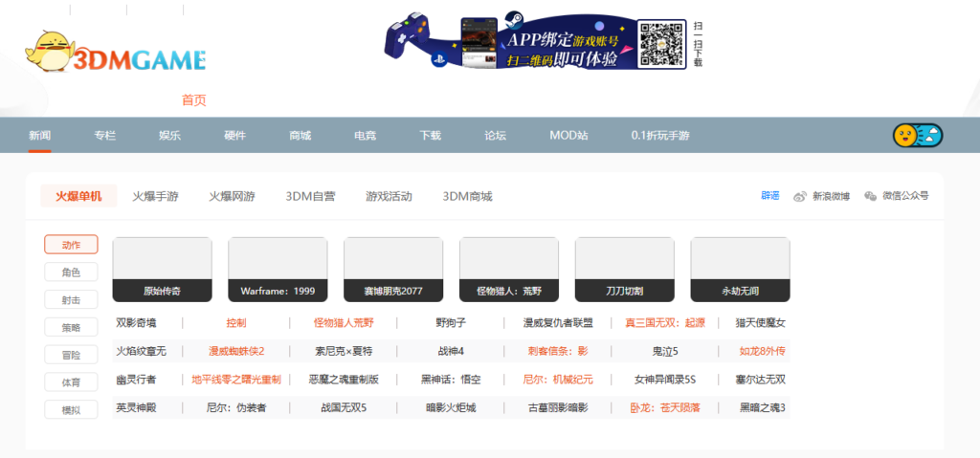The height and width of the screenshot is (458, 980).
Task: Switch to 游戏活动 tab
Action: coord(389,196)
